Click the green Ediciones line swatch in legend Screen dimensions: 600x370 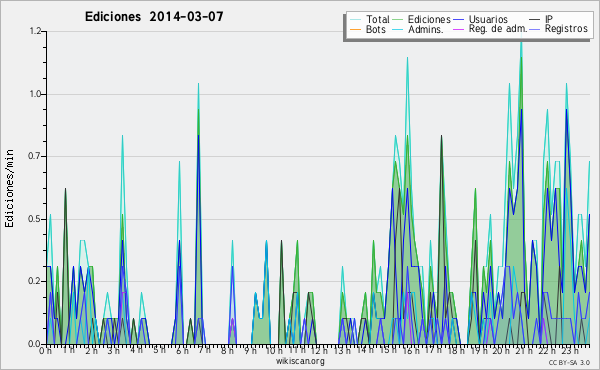[398, 20]
